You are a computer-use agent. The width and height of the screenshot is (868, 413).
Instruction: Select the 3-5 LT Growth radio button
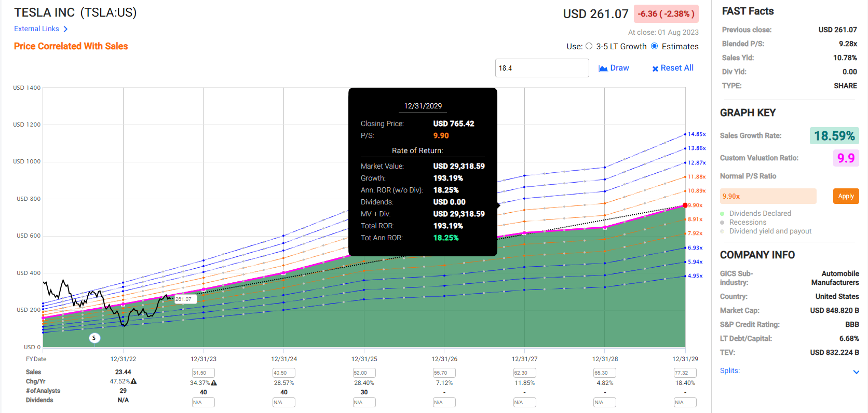click(589, 46)
